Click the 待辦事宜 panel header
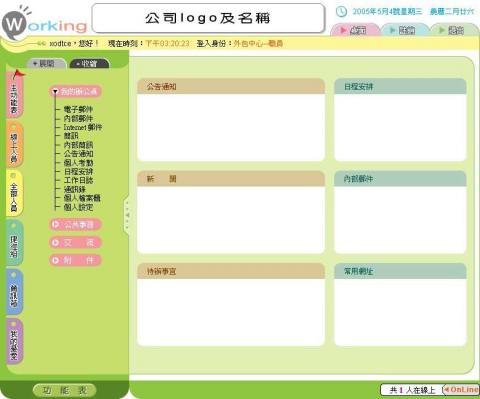Screen dimensions: 480x399 (x=231, y=271)
